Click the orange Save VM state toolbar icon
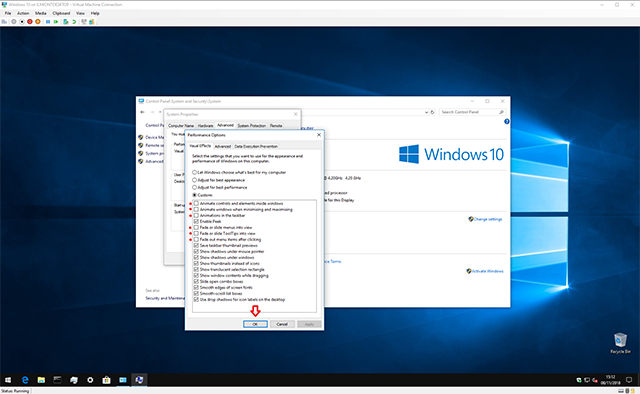640x394 pixels. point(38,22)
